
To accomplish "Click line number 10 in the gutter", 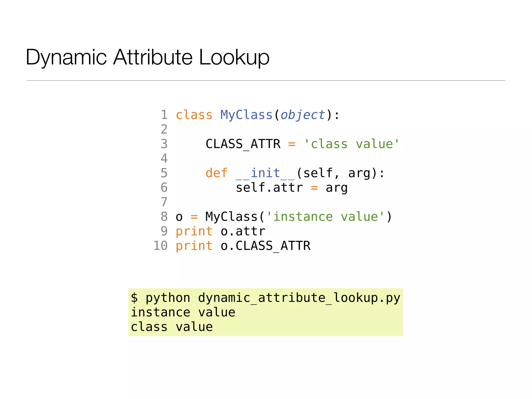I will [x=160, y=246].
